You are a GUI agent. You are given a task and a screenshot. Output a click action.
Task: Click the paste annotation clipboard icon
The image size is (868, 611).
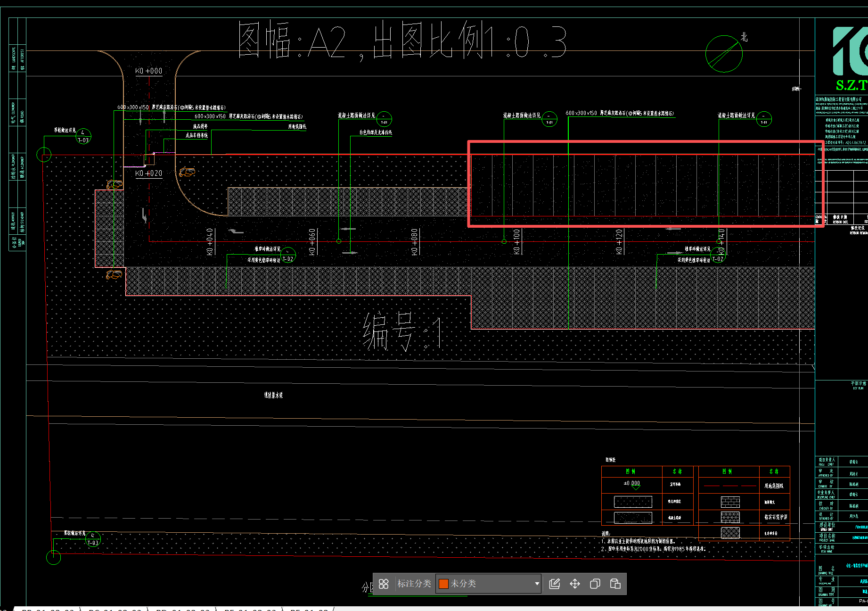[x=615, y=584]
